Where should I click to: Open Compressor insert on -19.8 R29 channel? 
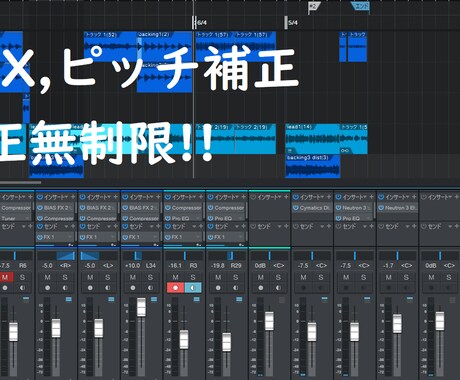229,208
